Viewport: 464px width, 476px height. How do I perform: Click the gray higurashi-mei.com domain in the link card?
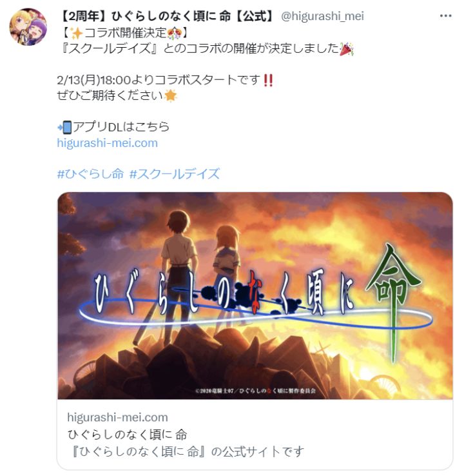118,417
